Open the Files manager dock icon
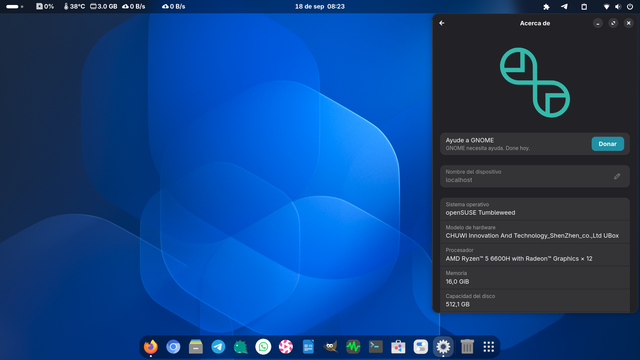This screenshot has height=360, width=640. pyautogui.click(x=196, y=347)
